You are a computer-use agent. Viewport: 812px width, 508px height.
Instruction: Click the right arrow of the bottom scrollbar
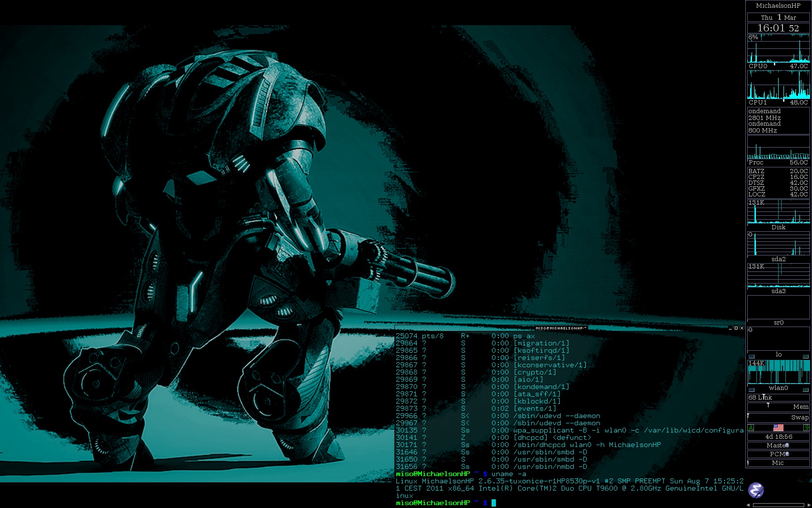tap(809, 505)
